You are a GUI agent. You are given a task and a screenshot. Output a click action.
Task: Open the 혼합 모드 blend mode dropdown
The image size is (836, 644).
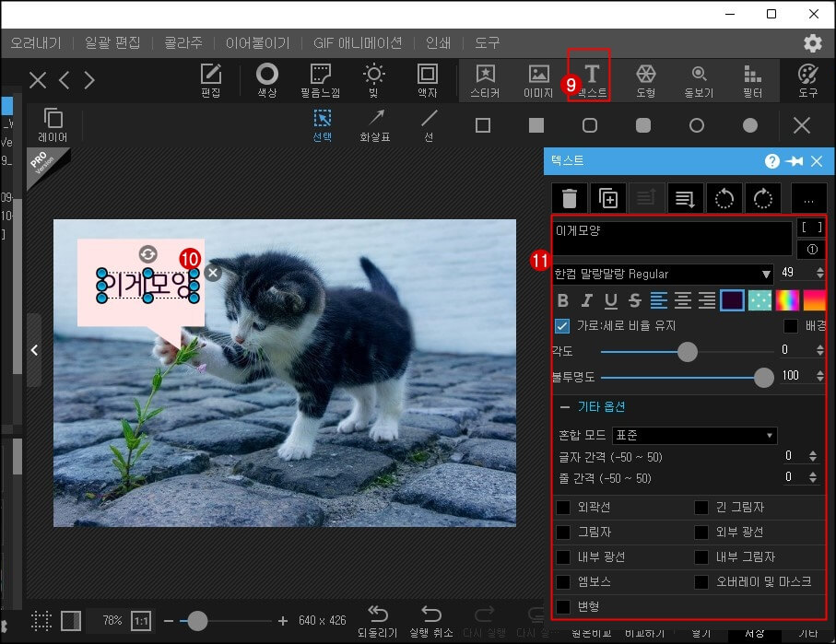tap(695, 436)
